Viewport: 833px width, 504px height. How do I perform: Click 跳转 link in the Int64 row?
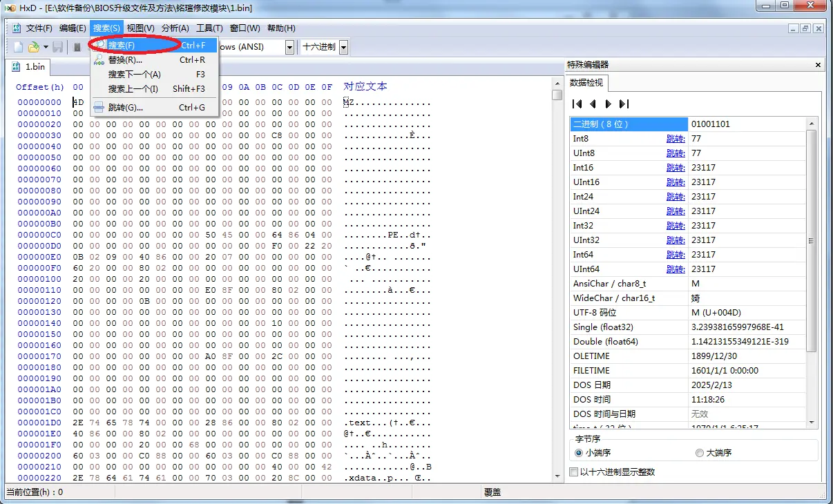coord(676,255)
